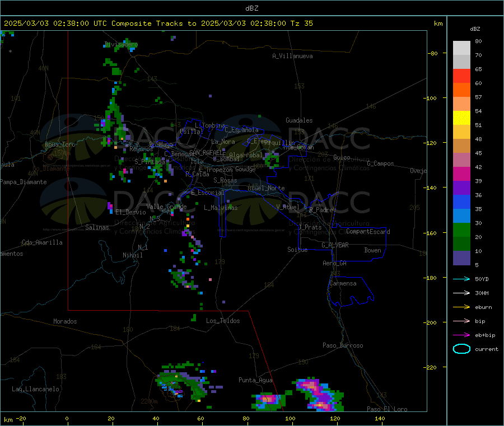Click the Nihuil map label
504x426 pixels.
coord(132,255)
